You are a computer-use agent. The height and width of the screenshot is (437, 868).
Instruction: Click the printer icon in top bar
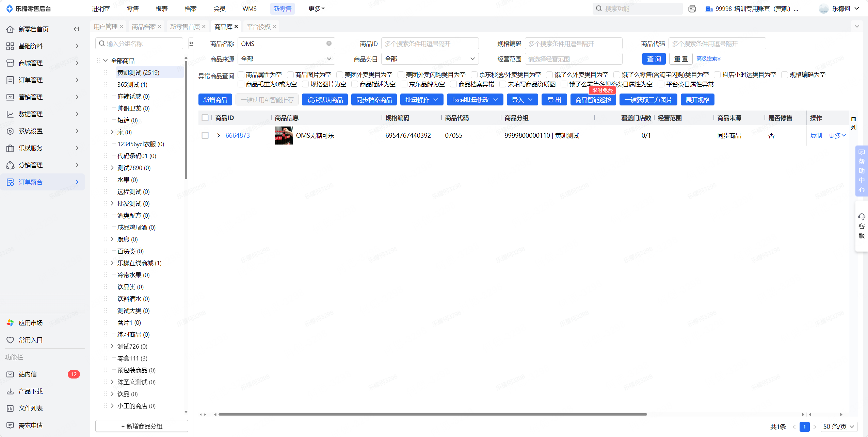tap(692, 9)
